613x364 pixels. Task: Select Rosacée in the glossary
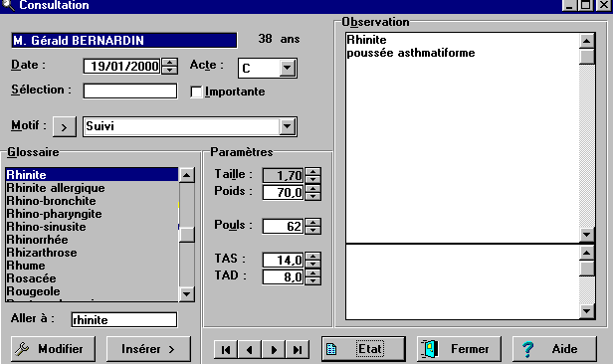pyautogui.click(x=92, y=278)
